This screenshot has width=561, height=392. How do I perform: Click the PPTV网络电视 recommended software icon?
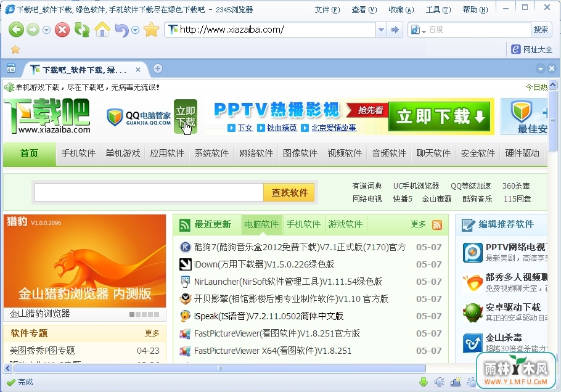pos(473,253)
